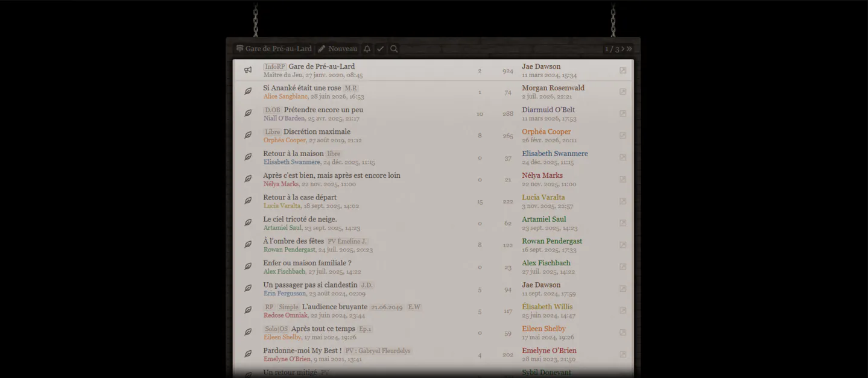Go to next page single chevron

(623, 49)
